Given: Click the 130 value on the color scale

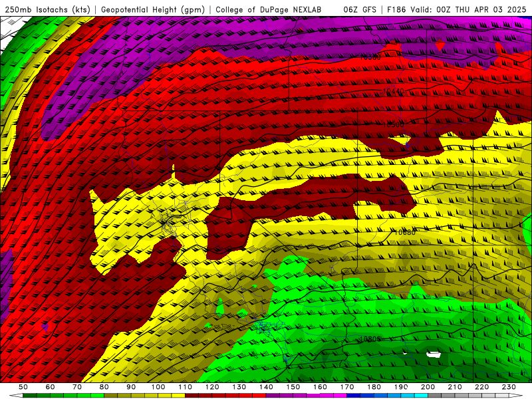Looking at the screenshot, I should tap(239, 387).
